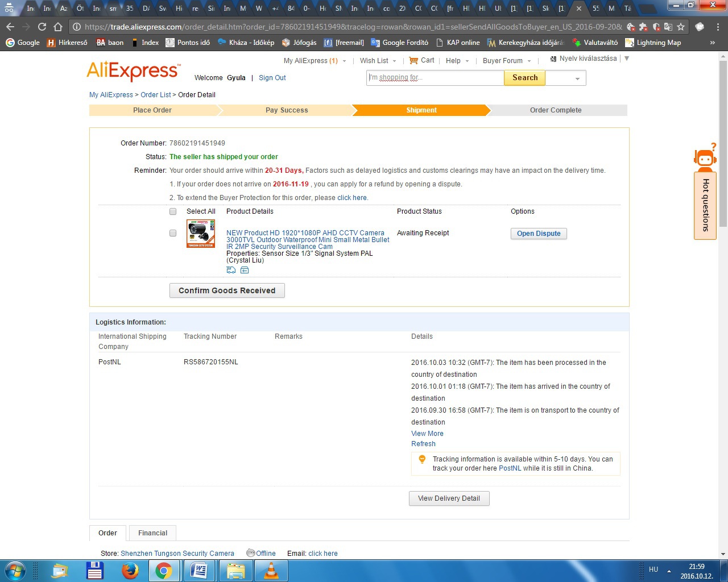Image resolution: width=728 pixels, height=582 pixels.
Task: Click the extend Buyer Protection 'click here' link
Action: coord(352,198)
